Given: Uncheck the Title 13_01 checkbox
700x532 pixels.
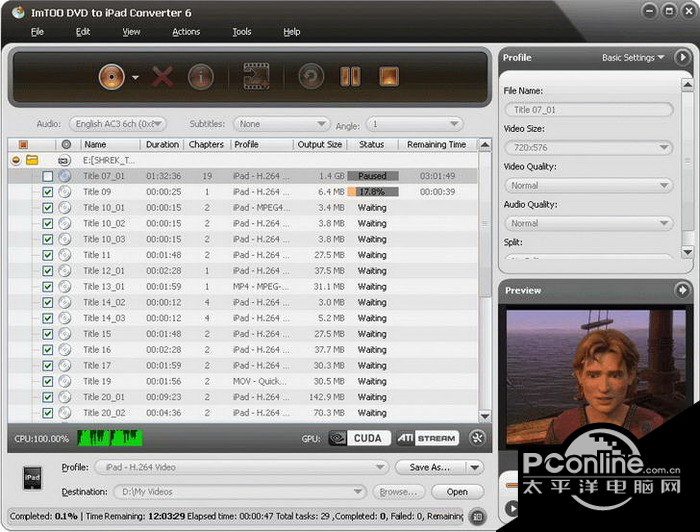Looking at the screenshot, I should 48,287.
